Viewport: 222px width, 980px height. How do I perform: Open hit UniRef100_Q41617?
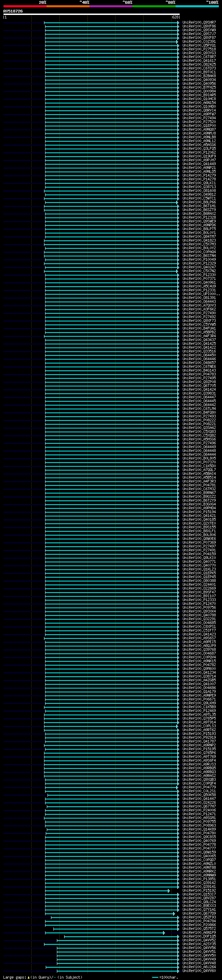[x=199, y=60]
